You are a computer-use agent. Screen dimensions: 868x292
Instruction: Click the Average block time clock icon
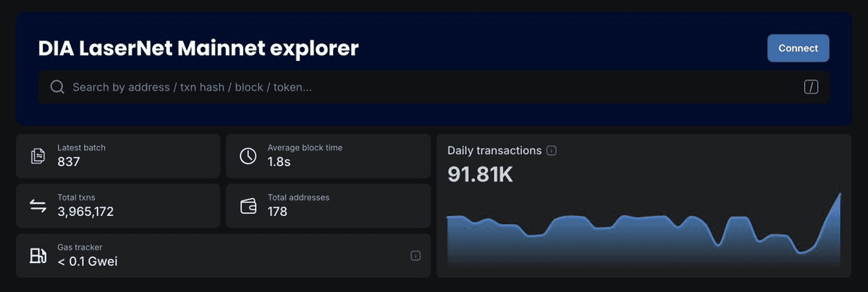click(x=248, y=157)
